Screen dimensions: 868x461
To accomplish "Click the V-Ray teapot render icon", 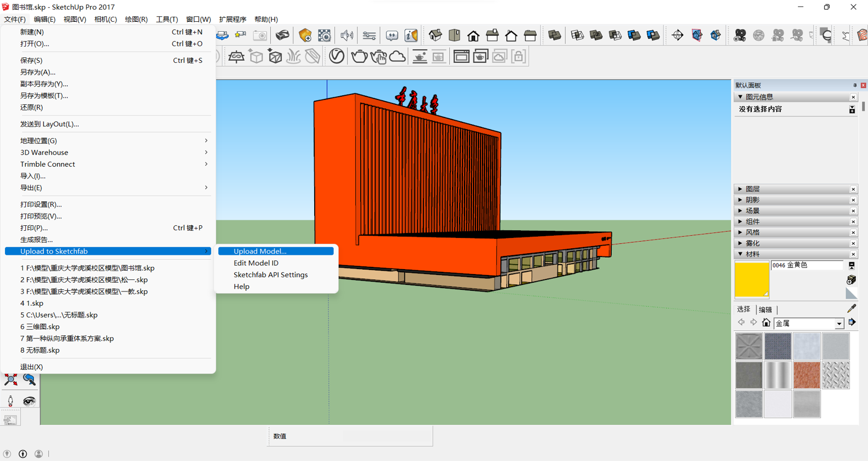I will [x=359, y=56].
